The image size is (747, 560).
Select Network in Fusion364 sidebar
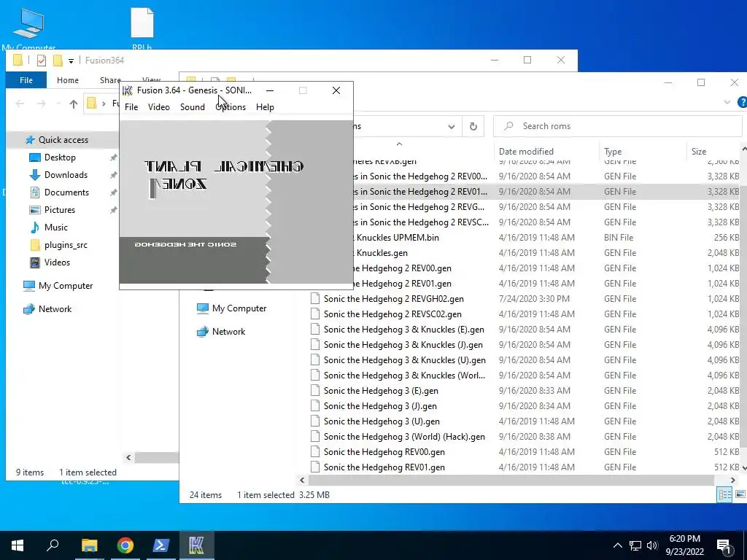(55, 309)
